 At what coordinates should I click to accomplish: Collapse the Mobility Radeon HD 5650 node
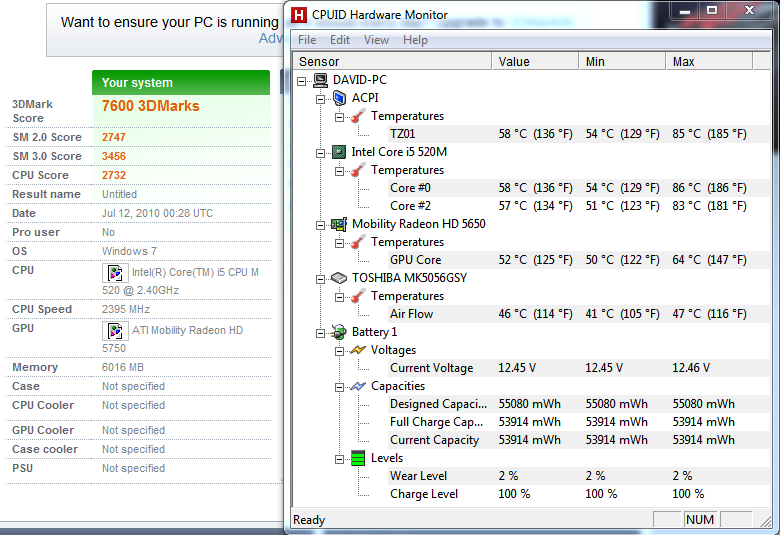[320, 225]
